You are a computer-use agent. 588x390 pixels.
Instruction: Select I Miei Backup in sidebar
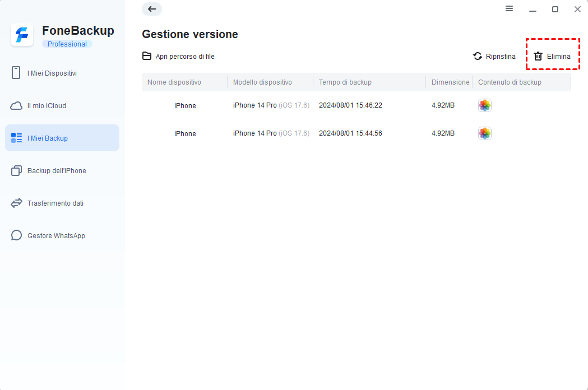click(48, 138)
